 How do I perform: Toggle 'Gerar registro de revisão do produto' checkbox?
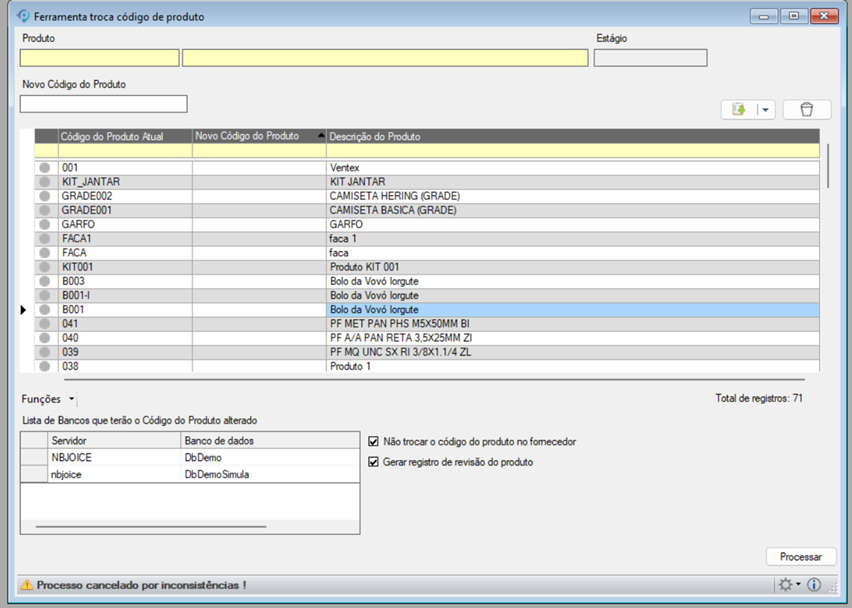[x=373, y=462]
